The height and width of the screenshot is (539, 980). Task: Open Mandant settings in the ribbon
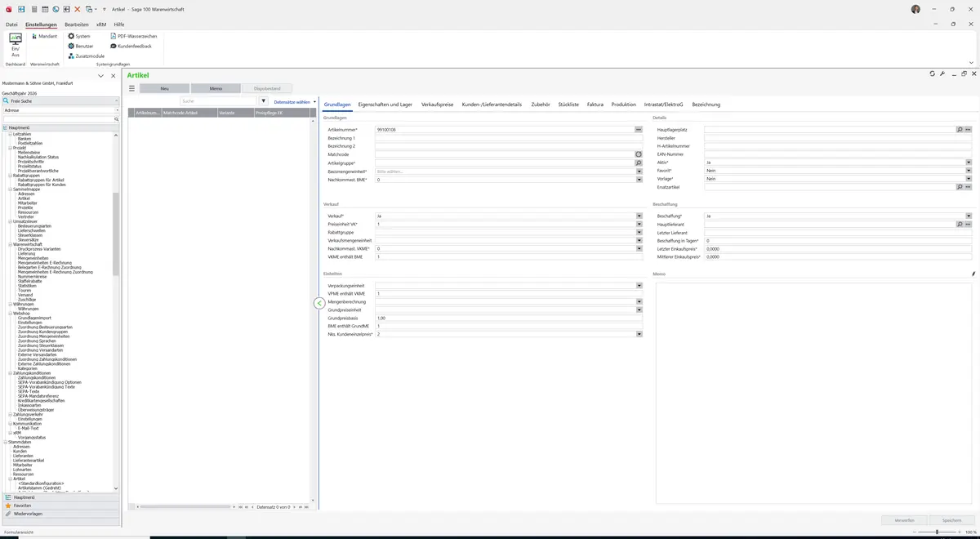tap(44, 36)
